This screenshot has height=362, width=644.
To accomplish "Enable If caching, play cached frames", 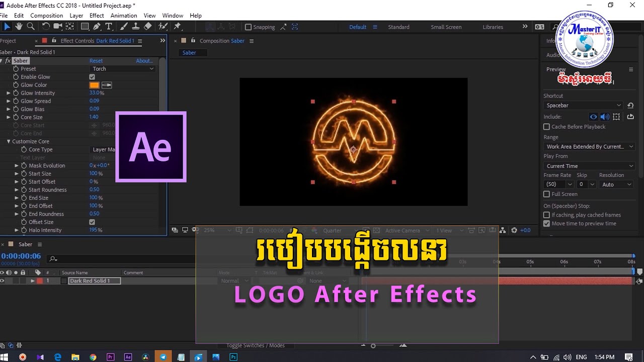I will click(547, 215).
